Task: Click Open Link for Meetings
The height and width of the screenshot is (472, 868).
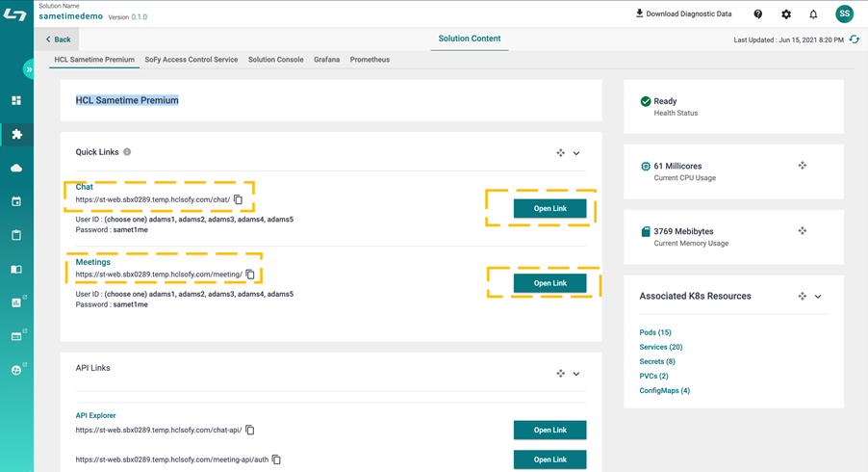Action: (549, 283)
